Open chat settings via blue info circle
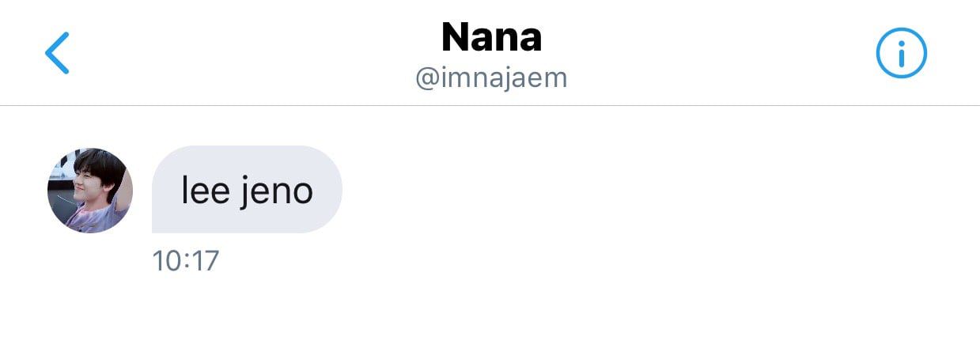980x344 pixels. [x=901, y=53]
